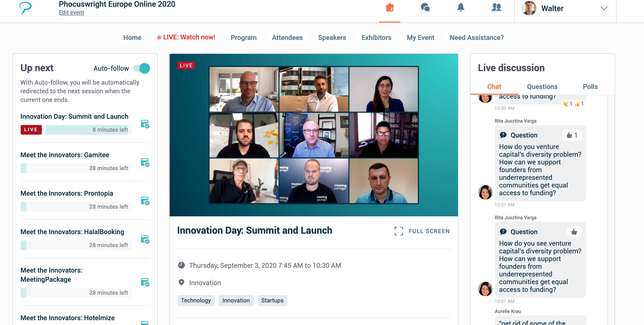Viewport: 644px width, 325px height.
Task: Switch to the Questions tab
Action: [x=542, y=87]
